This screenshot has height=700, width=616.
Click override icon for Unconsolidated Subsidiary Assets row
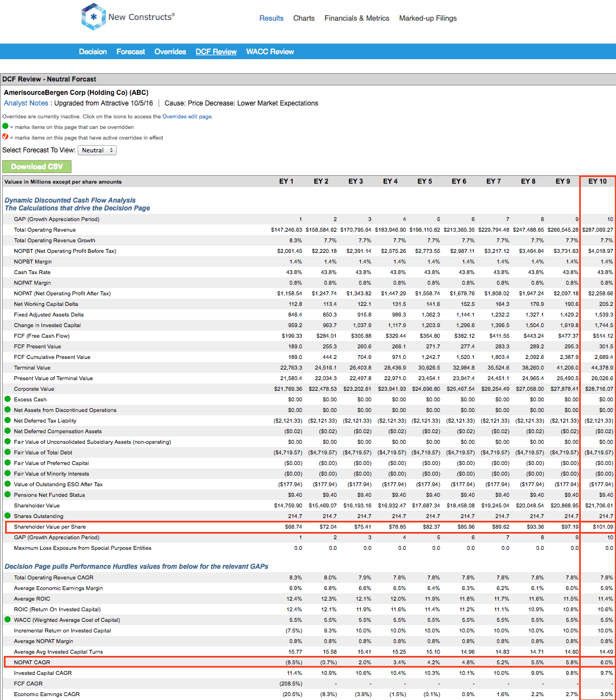[x=8, y=442]
